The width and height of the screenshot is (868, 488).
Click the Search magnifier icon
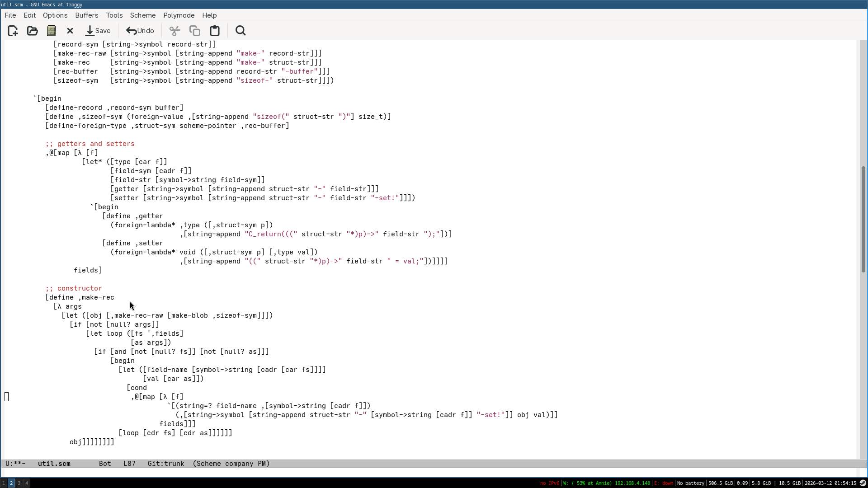(241, 31)
